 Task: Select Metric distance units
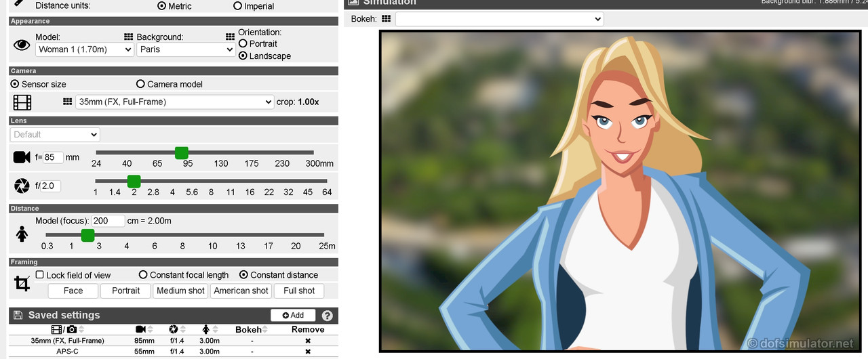click(161, 5)
